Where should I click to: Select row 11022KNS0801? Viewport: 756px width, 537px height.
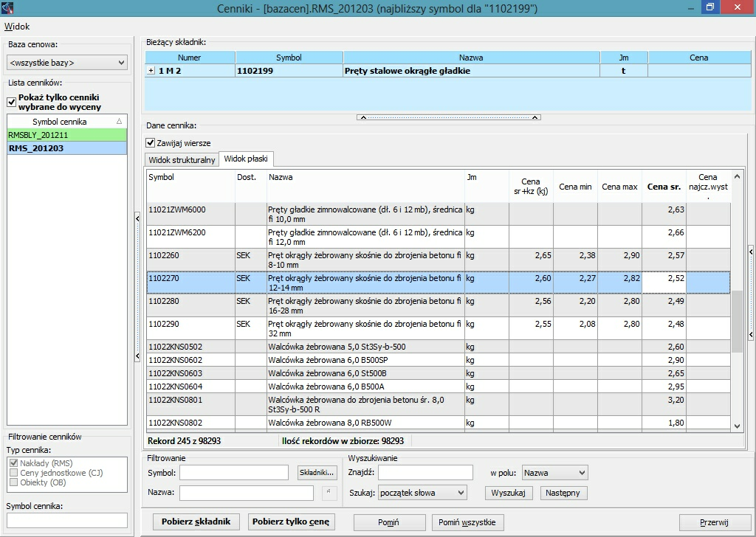(x=439, y=404)
